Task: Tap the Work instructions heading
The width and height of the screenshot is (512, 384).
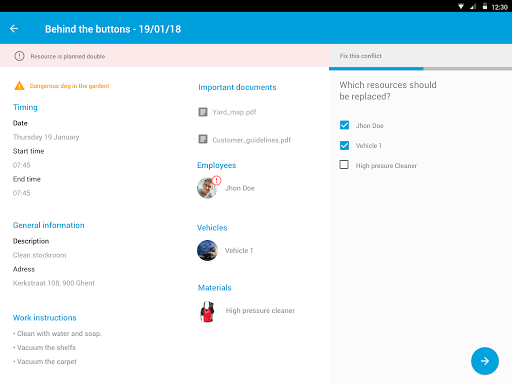Action: coord(45,318)
